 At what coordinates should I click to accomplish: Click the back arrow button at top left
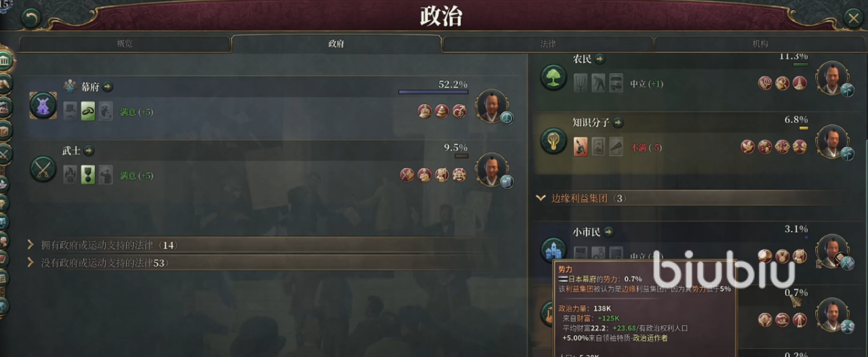[x=31, y=18]
